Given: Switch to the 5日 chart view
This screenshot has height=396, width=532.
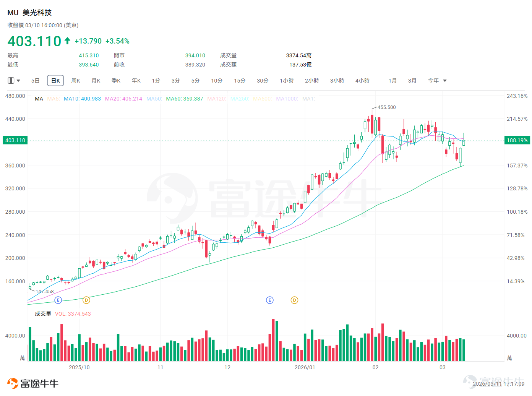Looking at the screenshot, I should [36, 81].
